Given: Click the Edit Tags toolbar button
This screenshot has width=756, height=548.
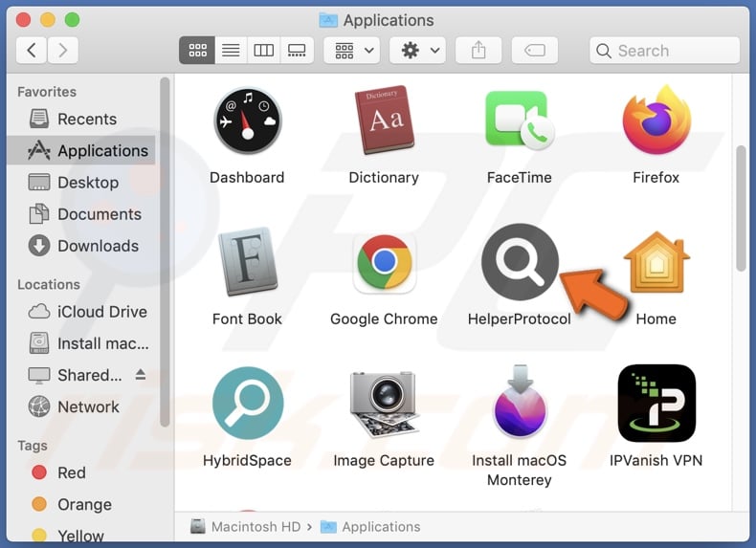Looking at the screenshot, I should click(x=535, y=50).
